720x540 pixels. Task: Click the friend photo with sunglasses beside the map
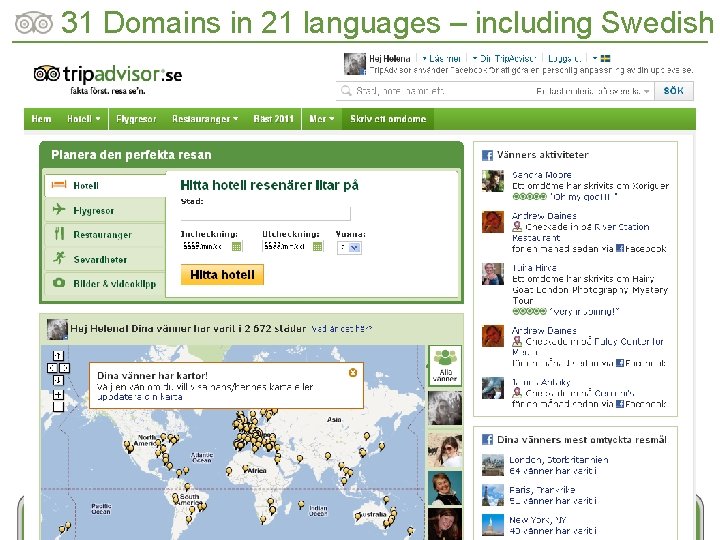click(444, 450)
